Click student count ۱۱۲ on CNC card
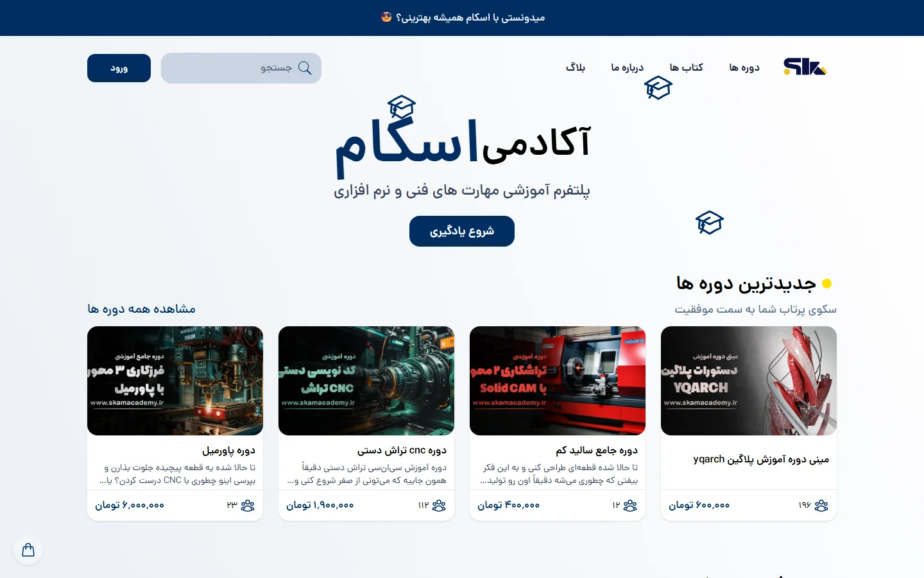 click(424, 505)
